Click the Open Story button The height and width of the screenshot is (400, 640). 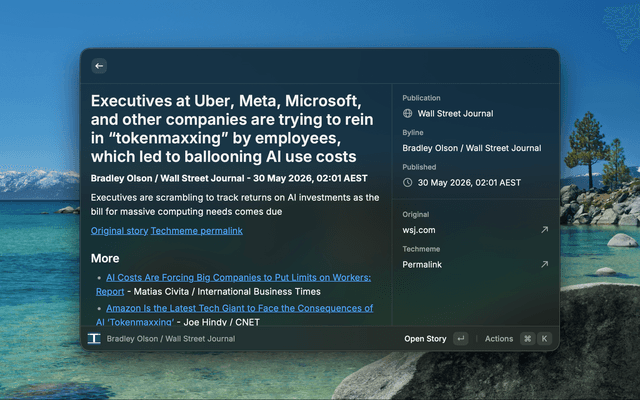[425, 339]
